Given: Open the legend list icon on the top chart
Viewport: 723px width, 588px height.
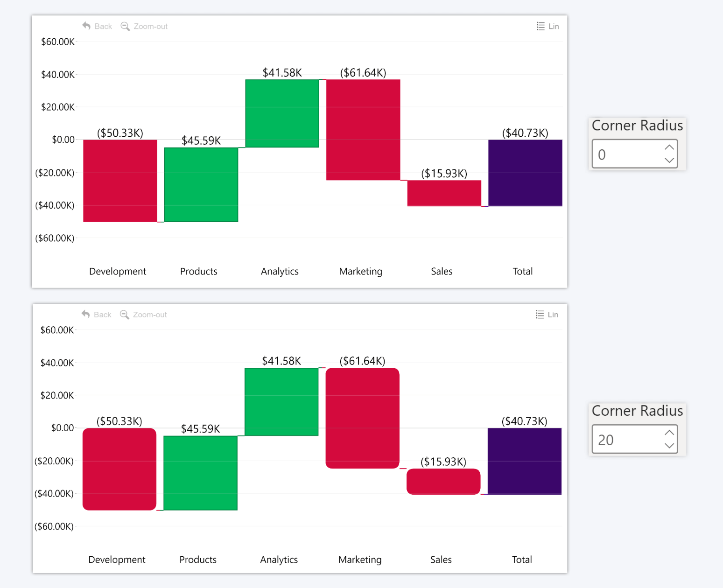Looking at the screenshot, I should [x=540, y=26].
